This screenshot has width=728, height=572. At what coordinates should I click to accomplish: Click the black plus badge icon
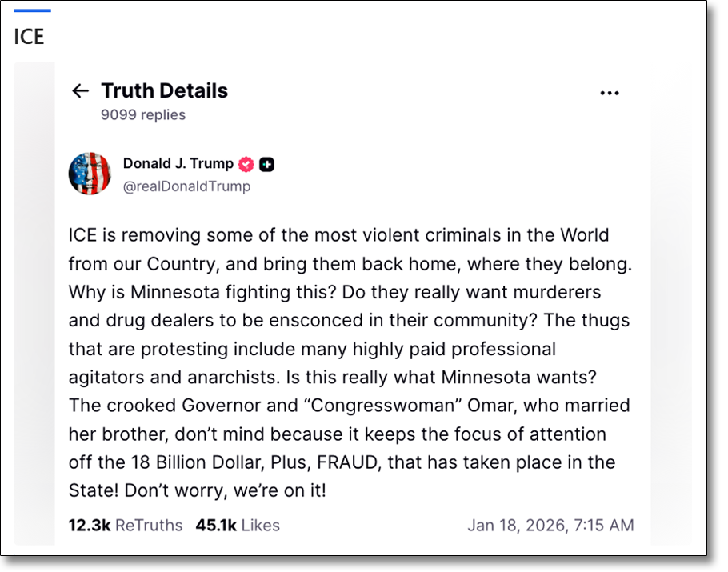267,164
